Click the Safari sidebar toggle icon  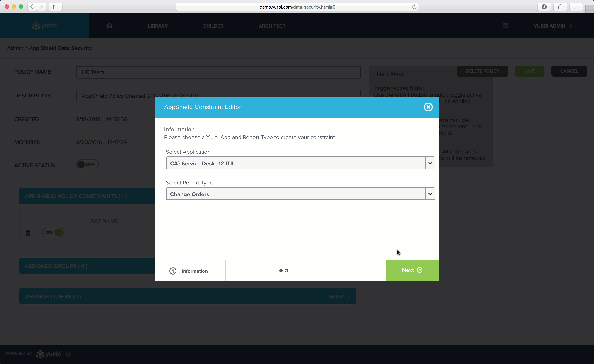55,7
